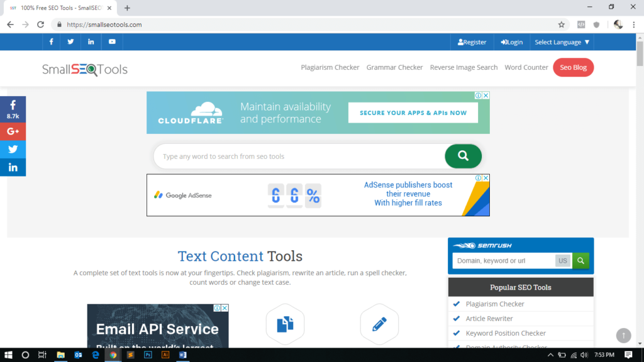
Task: Click the red Seo Blog button
Action: (x=573, y=67)
